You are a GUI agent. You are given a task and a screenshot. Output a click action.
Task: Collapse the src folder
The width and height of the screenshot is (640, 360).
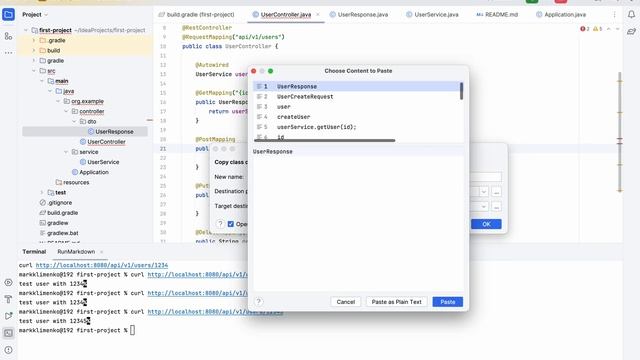click(34, 71)
